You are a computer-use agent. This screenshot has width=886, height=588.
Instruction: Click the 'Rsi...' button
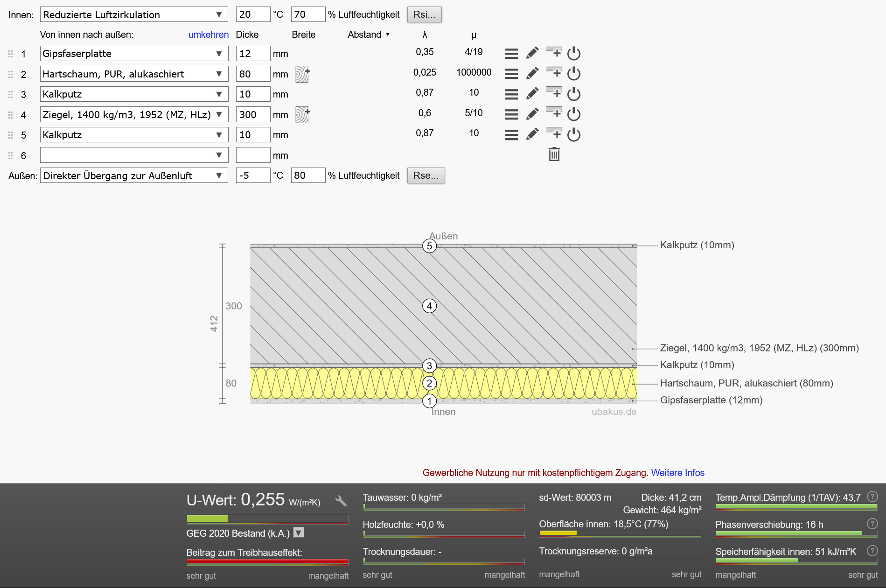pos(424,14)
